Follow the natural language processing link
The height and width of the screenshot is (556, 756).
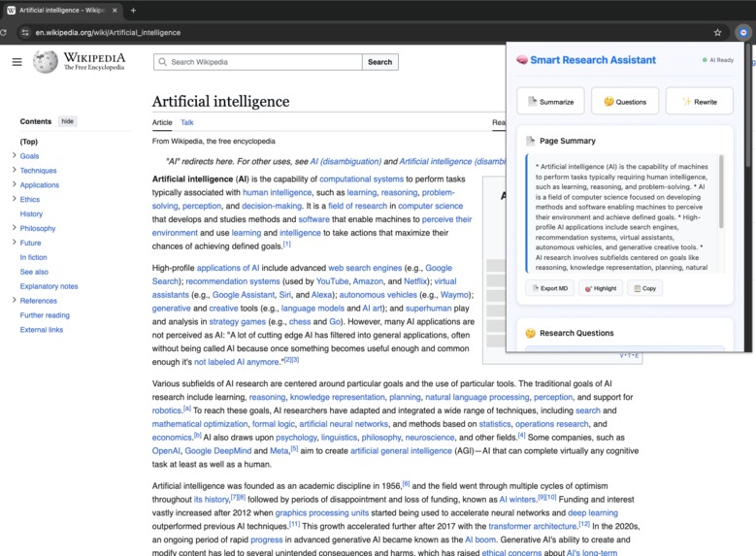(x=477, y=397)
